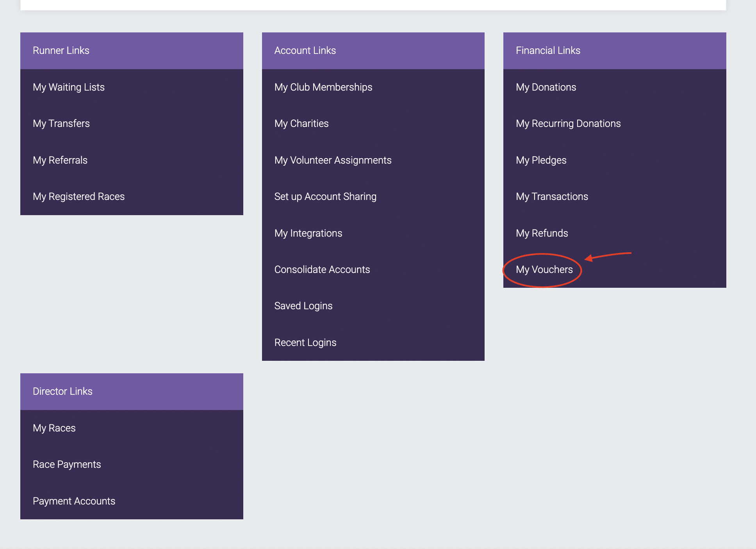View My Recurring Donations

click(568, 123)
